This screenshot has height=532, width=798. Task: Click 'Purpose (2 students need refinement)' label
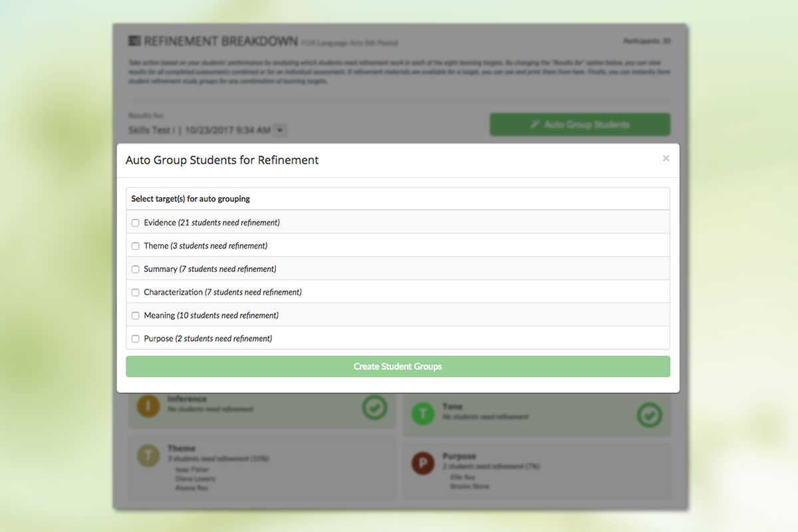coord(208,339)
